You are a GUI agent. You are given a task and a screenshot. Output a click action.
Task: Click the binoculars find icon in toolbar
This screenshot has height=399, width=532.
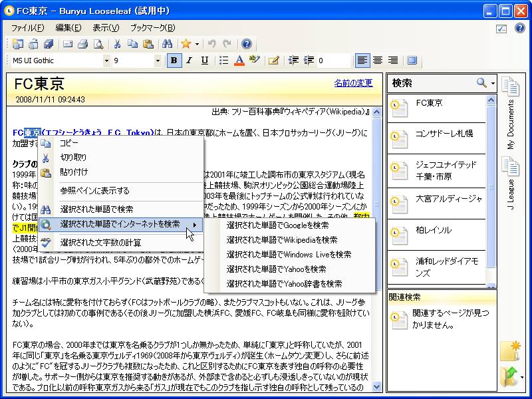(x=168, y=44)
